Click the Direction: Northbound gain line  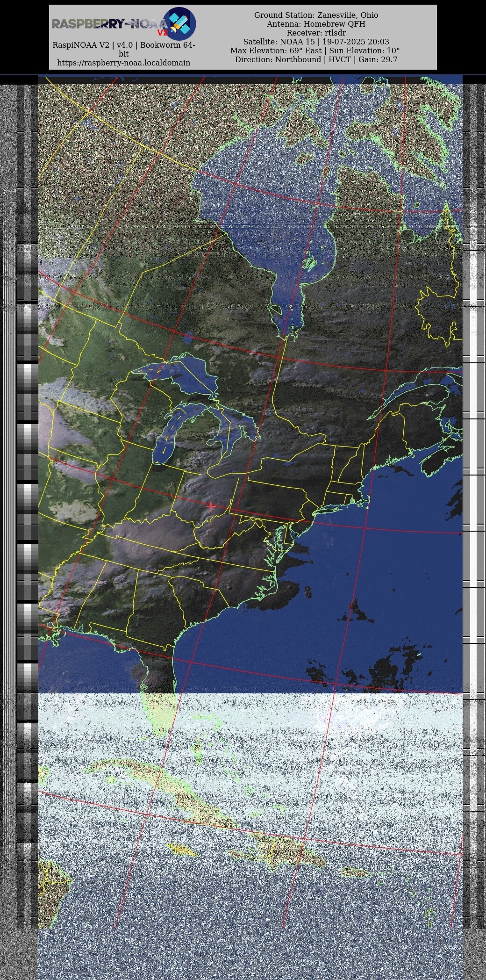[x=316, y=59]
